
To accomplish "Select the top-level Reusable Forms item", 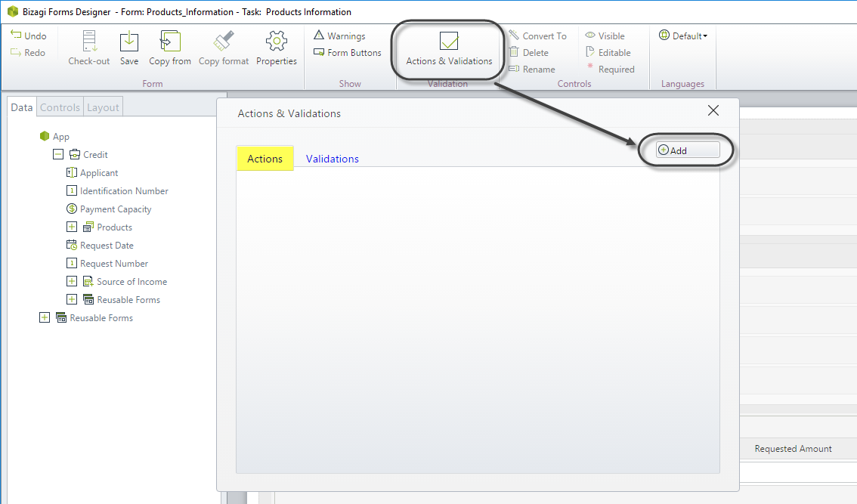I will [x=102, y=317].
